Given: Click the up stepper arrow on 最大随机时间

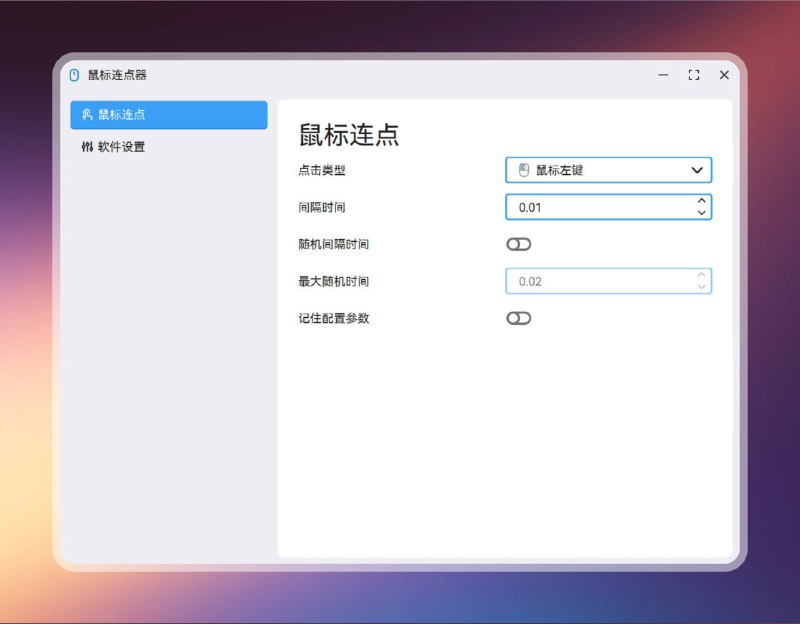Looking at the screenshot, I should (701, 276).
